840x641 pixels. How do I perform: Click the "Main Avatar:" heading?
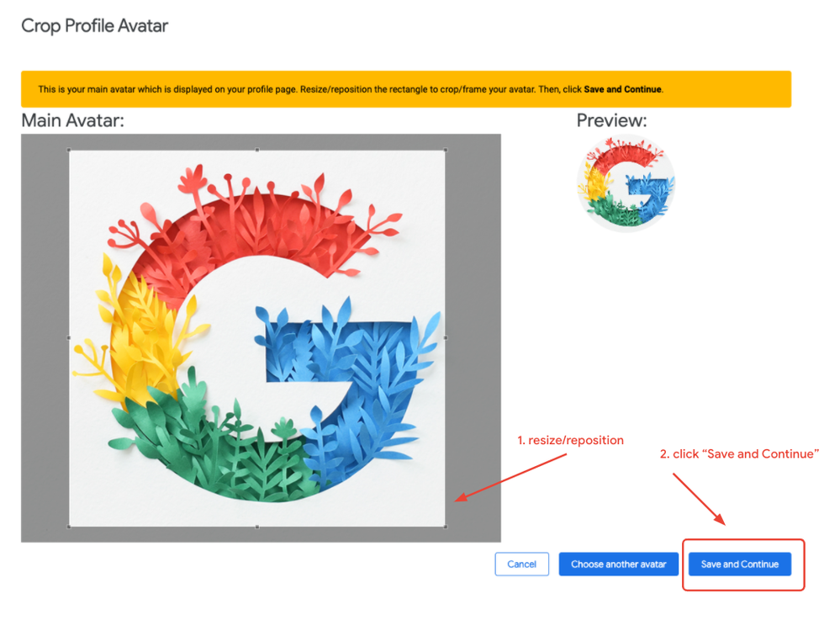[72, 120]
